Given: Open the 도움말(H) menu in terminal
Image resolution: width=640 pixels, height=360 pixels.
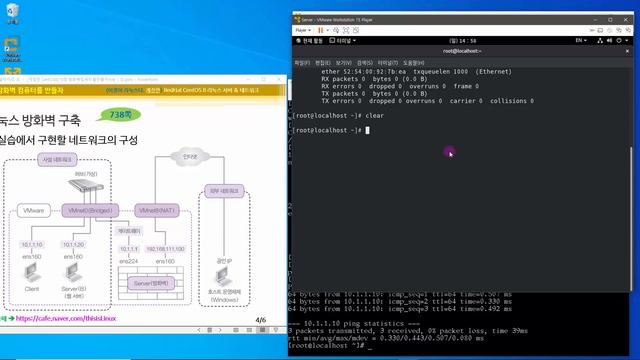Looking at the screenshot, I should tap(413, 63).
